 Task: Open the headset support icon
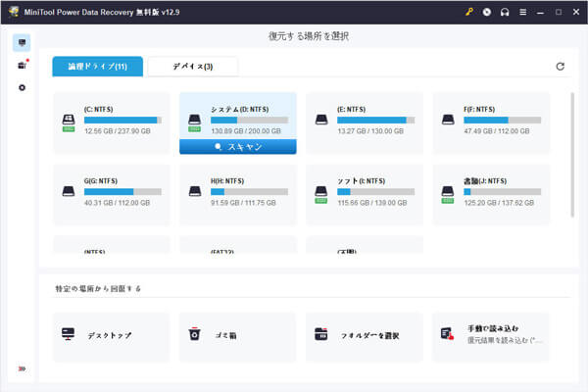point(505,12)
